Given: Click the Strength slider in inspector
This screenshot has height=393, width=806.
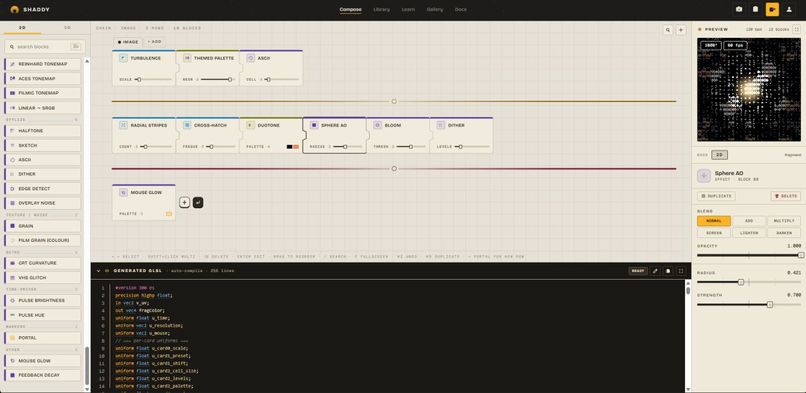Looking at the screenshot, I should coord(749,305).
